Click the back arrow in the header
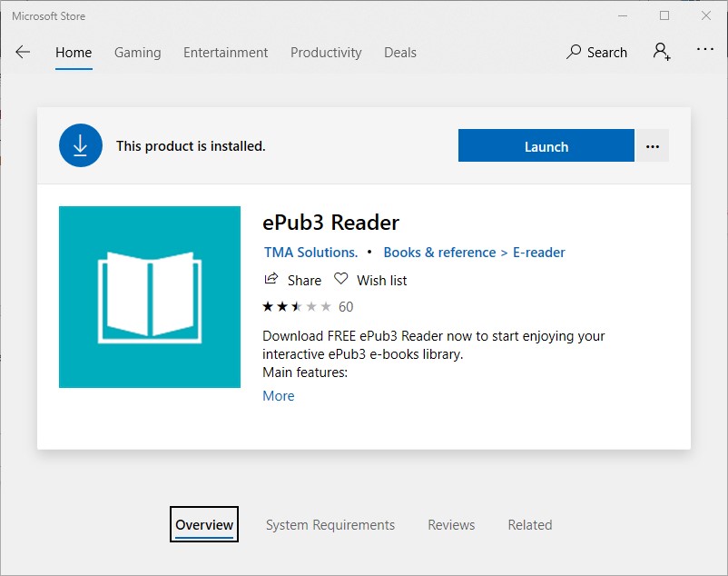728x576 pixels. tap(23, 53)
